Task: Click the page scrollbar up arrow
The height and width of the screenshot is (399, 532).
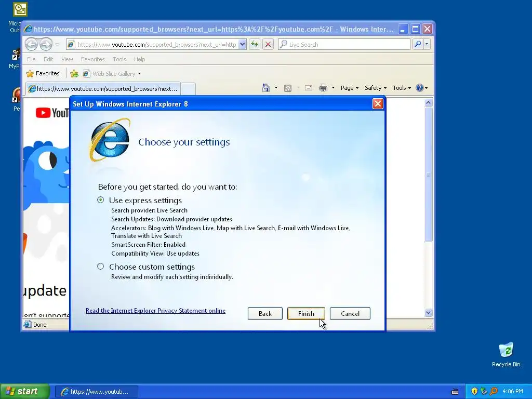Action: click(x=428, y=102)
